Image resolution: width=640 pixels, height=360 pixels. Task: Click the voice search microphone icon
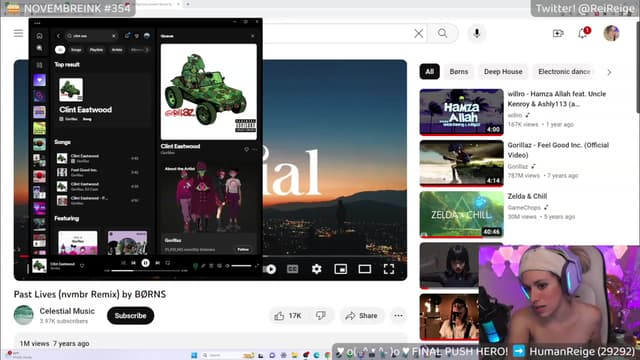(476, 33)
